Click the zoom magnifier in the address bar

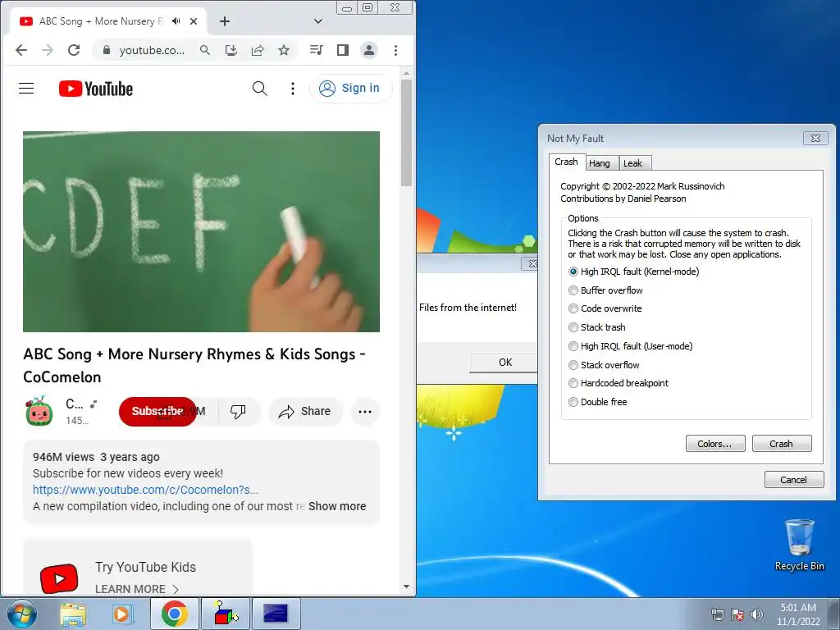click(x=204, y=50)
